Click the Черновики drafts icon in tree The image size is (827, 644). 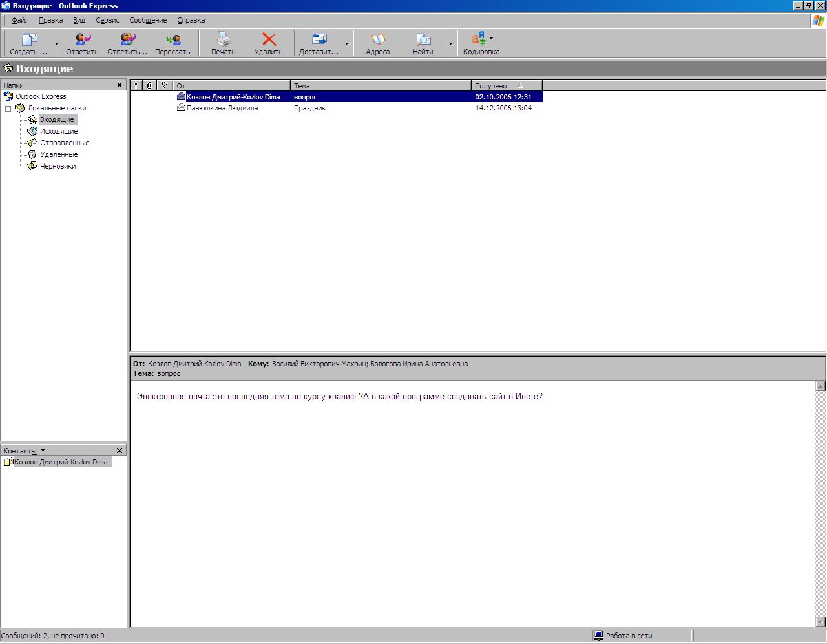(32, 166)
